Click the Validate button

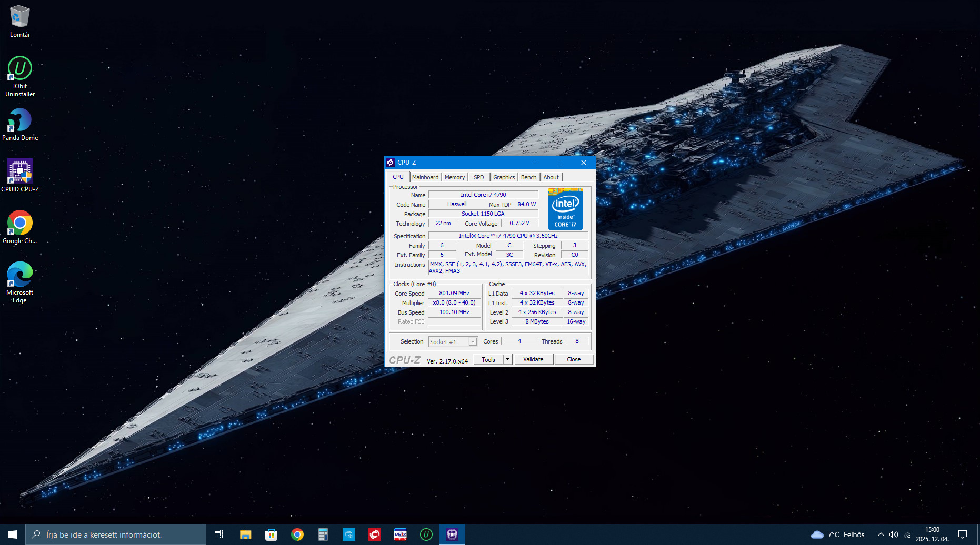tap(533, 359)
